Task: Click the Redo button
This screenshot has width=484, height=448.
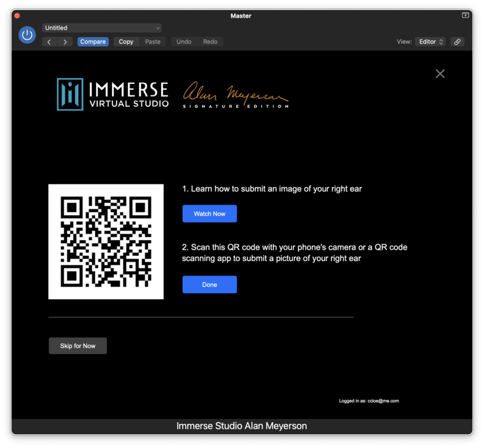Action: pyautogui.click(x=210, y=42)
